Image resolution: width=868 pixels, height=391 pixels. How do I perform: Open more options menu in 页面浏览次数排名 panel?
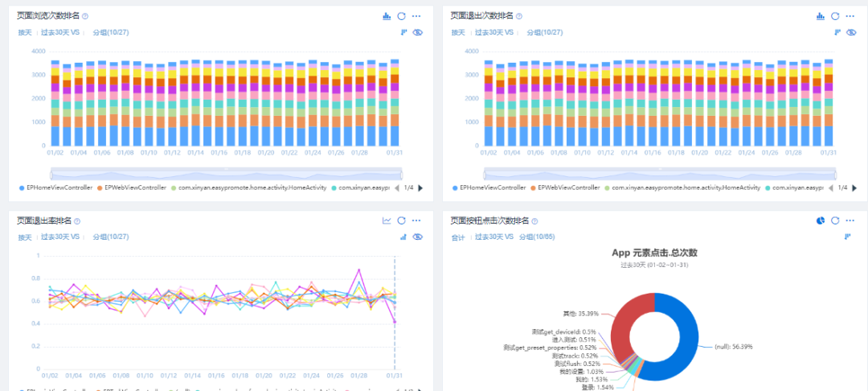[416, 16]
